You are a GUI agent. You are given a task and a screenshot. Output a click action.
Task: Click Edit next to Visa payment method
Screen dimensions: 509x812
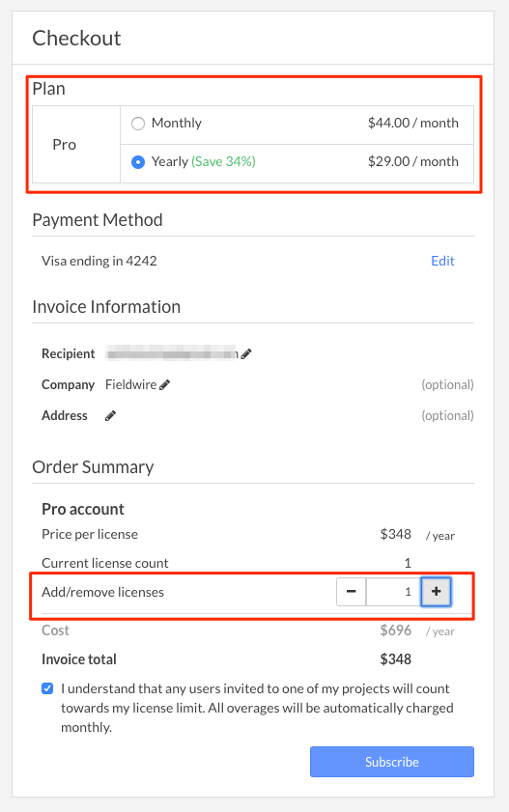pos(442,261)
